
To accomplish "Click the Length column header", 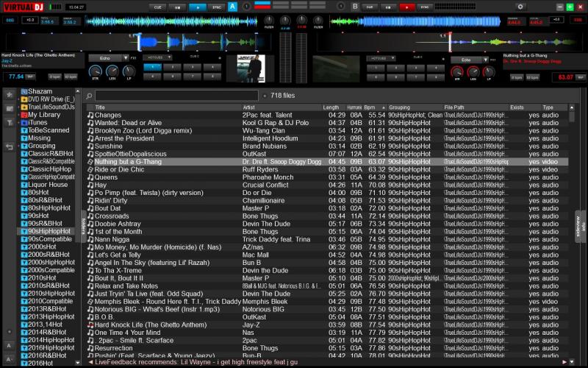I will pos(334,107).
